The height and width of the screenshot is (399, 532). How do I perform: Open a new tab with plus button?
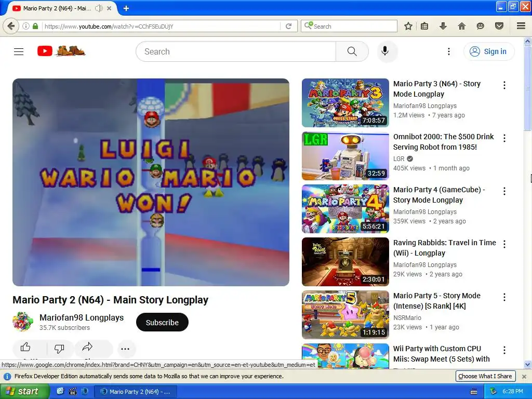126,8
